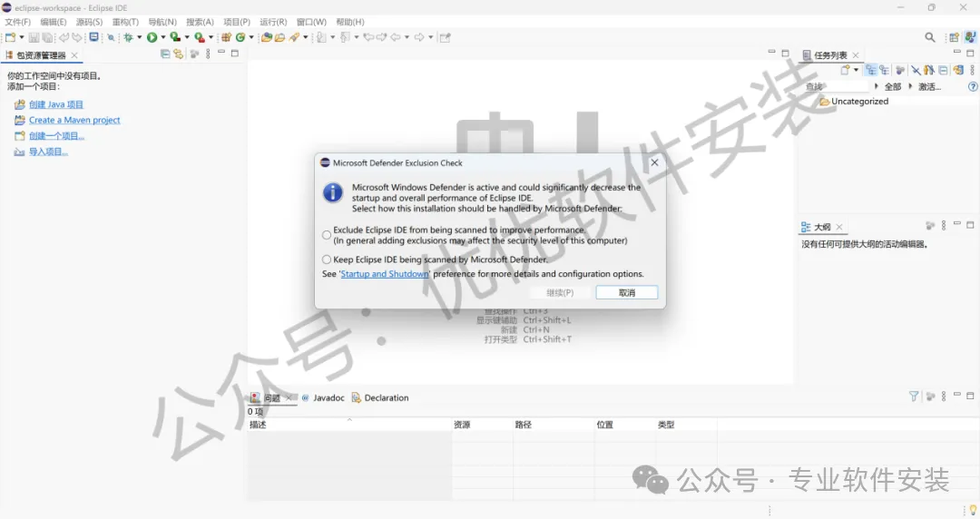Viewport: 980px width, 519px height.
Task: Open the Debug dropdown arrow
Action: coord(139,37)
